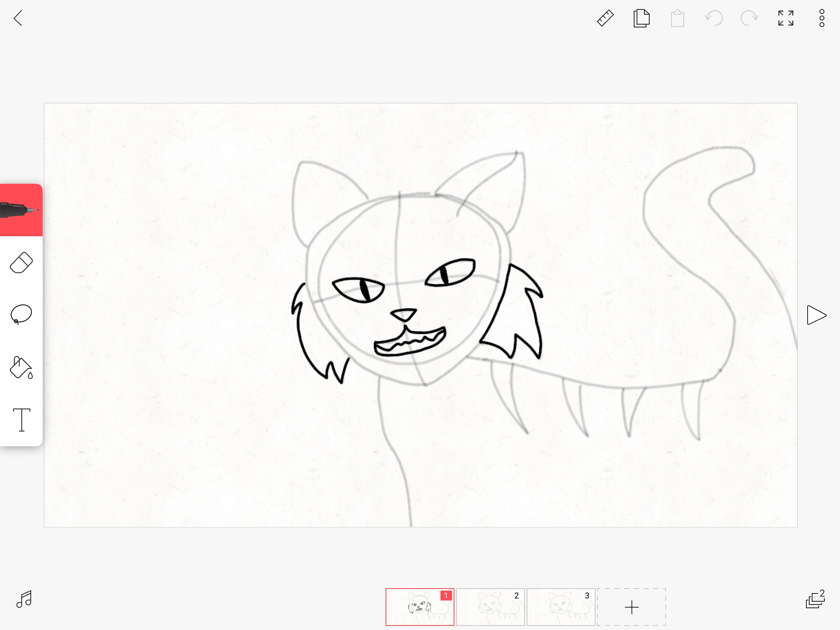
Task: Select frame 3 thumbnail
Action: point(561,607)
